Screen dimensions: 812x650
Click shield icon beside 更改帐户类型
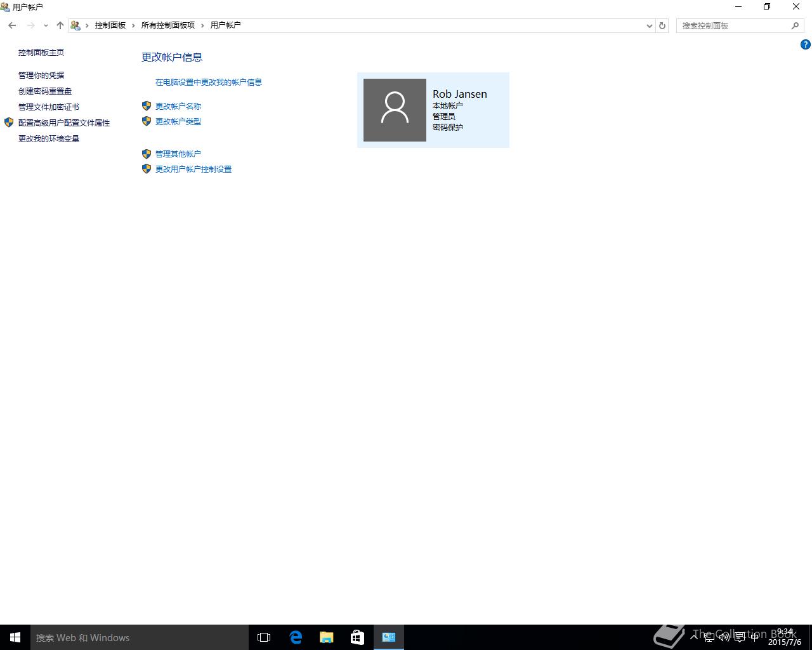point(147,121)
